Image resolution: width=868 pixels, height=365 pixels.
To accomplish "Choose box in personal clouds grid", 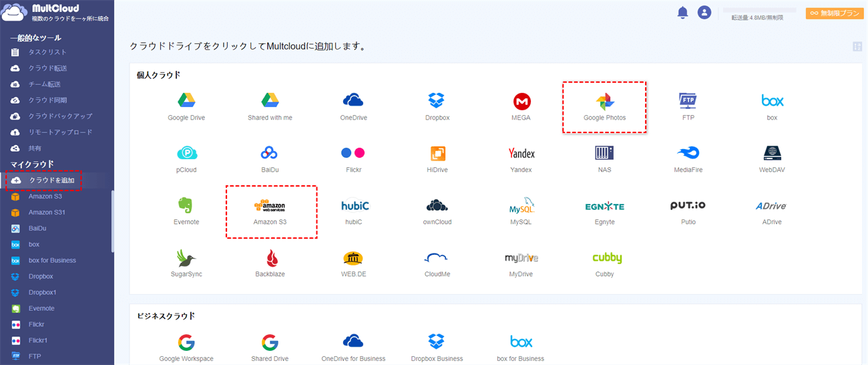I will coord(773,107).
